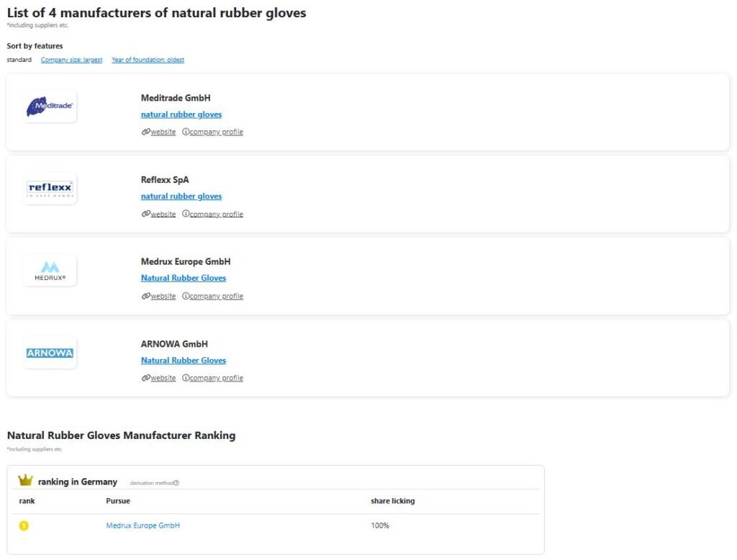737x560 pixels.
Task: Click the Medrux logo thumbnail
Action: click(x=50, y=271)
